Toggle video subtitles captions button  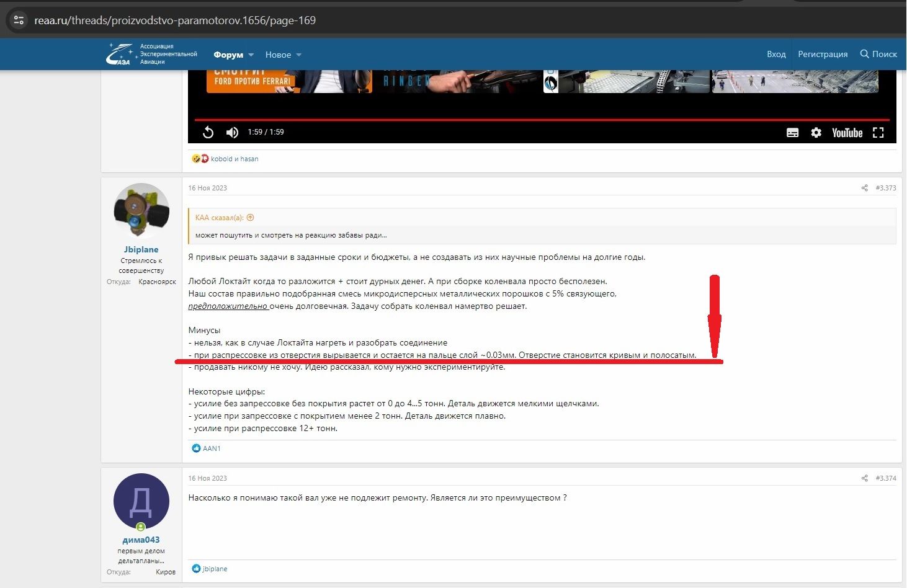792,133
